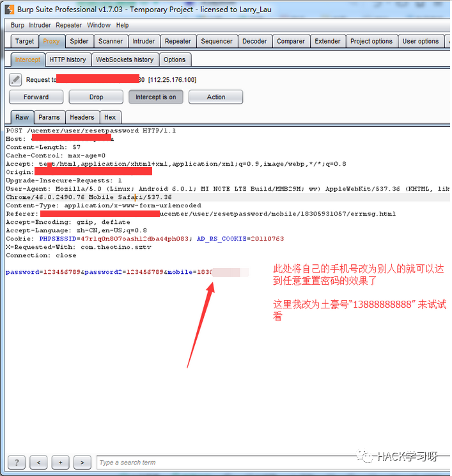
Task: Select the Intercept sub-tab
Action: (x=27, y=59)
